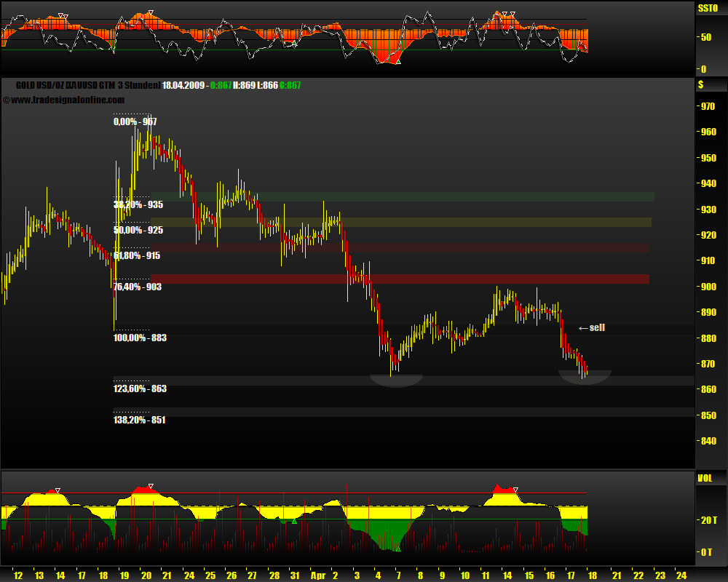Image resolution: width=728 pixels, height=582 pixels.
Task: Select the VOL volume panel label
Action: (x=705, y=477)
